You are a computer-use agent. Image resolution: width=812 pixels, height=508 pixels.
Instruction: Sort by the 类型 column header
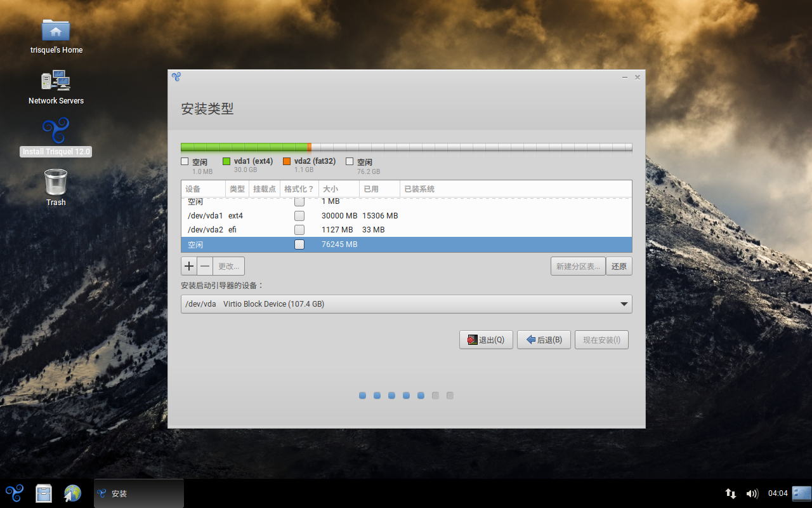pyautogui.click(x=237, y=189)
